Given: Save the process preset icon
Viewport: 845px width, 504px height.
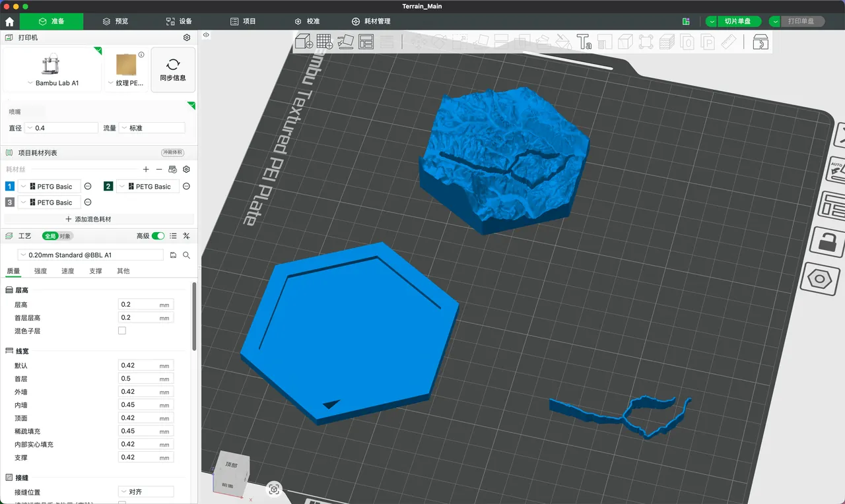Looking at the screenshot, I should coord(173,255).
